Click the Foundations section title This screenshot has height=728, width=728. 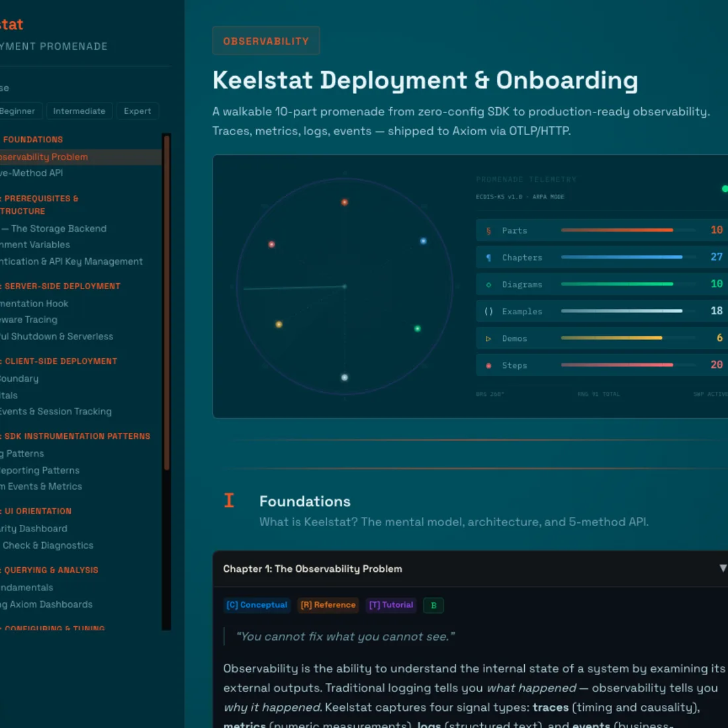[305, 501]
